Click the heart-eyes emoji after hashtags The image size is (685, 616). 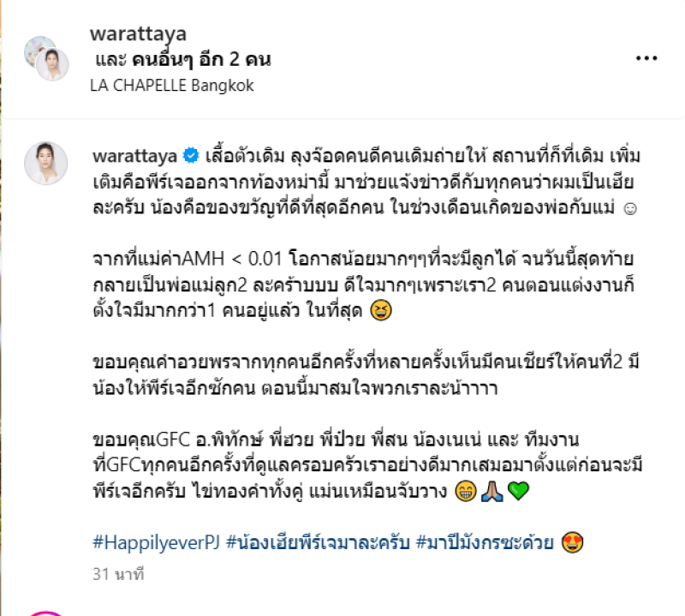point(572,542)
